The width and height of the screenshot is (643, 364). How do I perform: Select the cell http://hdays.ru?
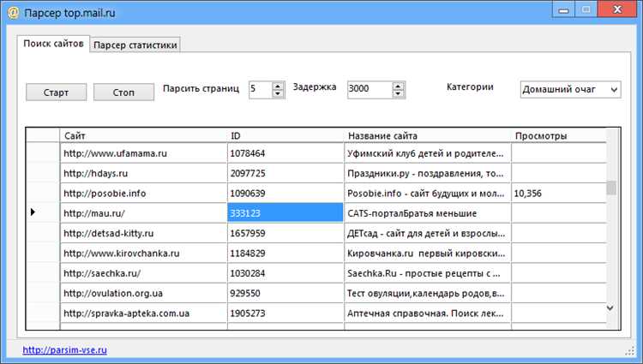[143, 173]
